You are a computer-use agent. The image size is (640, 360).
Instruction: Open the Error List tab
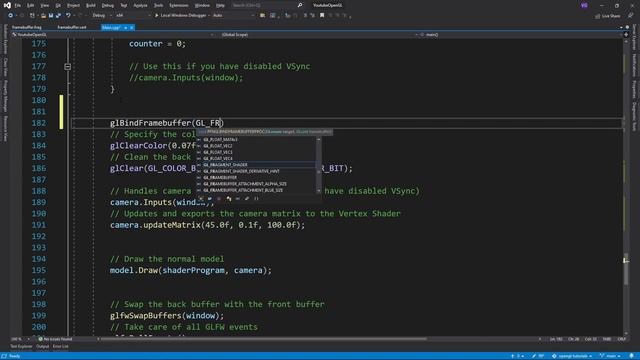pos(60,347)
